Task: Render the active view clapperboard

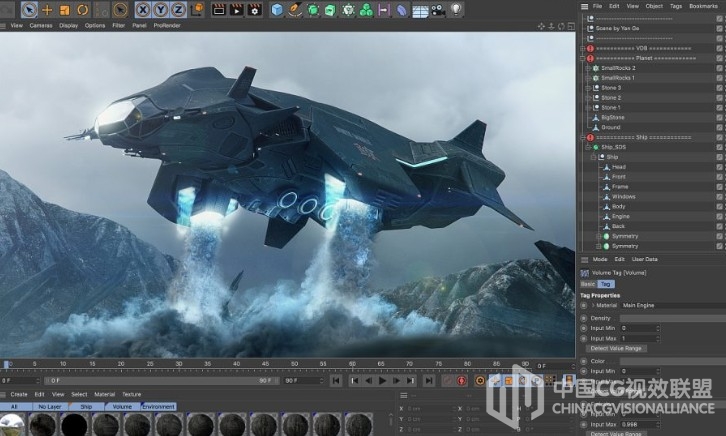Action: click(219, 10)
